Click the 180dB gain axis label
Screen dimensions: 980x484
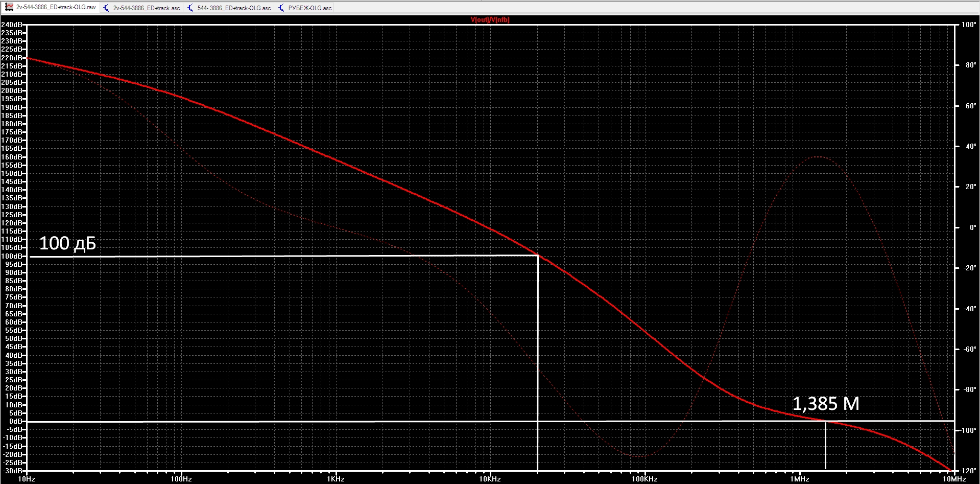12,124
